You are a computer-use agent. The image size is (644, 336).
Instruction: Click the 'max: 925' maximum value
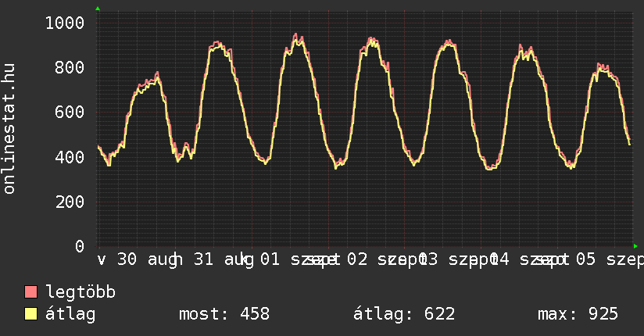pyautogui.click(x=578, y=314)
